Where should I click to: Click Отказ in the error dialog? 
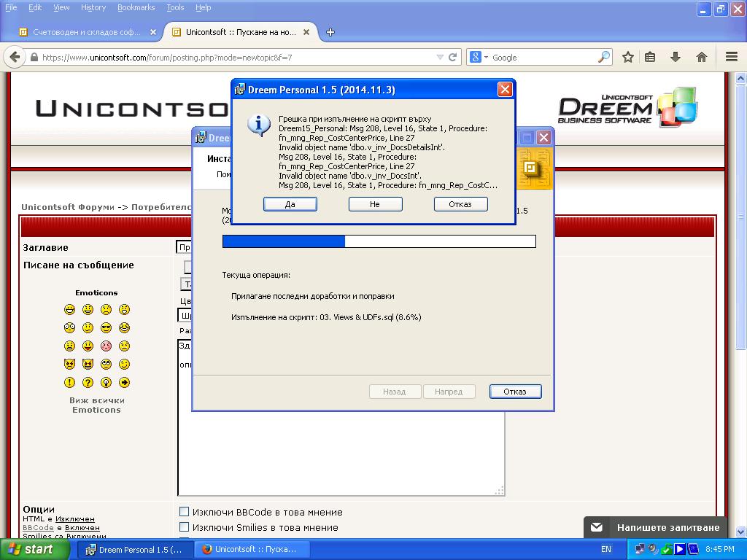coord(461,204)
